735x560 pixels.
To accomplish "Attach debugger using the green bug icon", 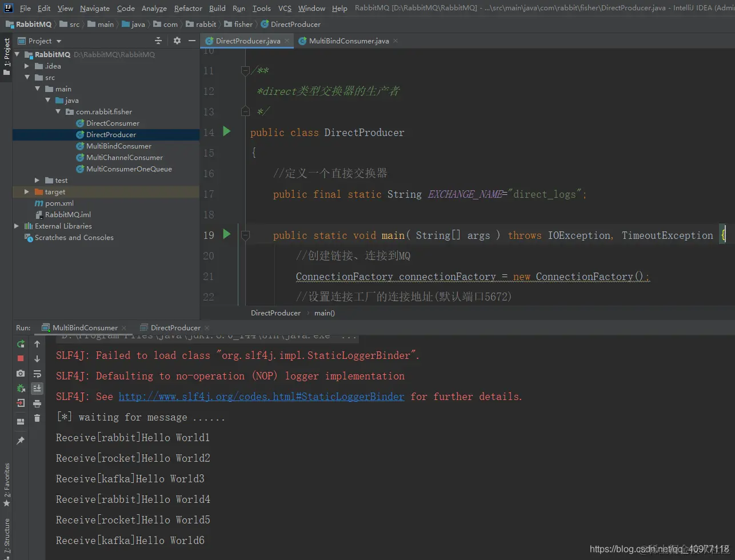I will pos(21,388).
